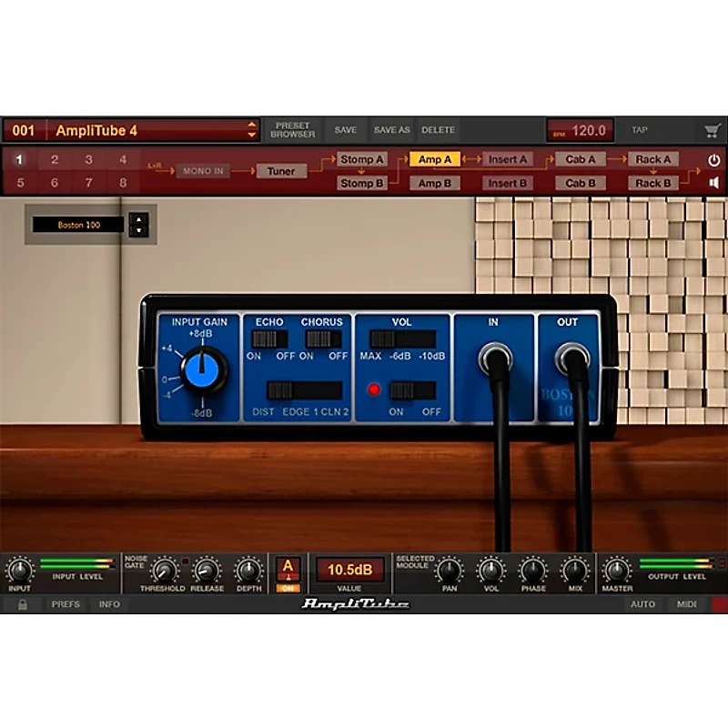Click the Dist/Edge/Cln mode slider switch
728x728 pixels.
[x=305, y=390]
